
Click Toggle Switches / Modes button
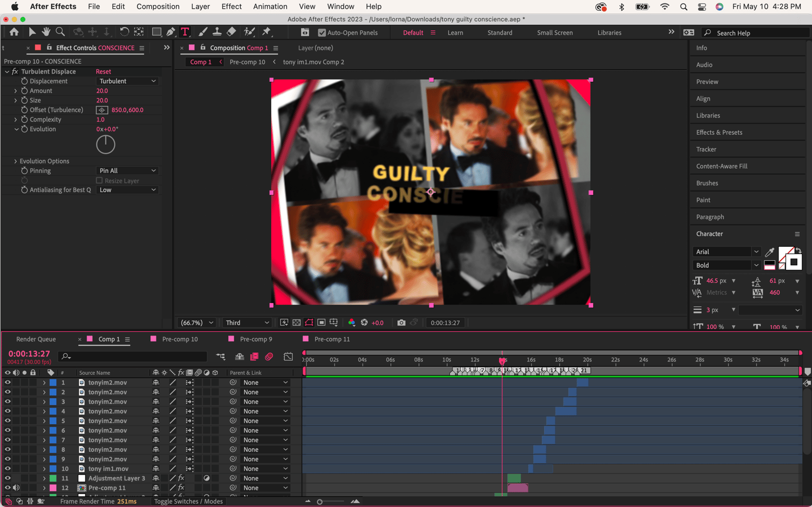point(188,502)
